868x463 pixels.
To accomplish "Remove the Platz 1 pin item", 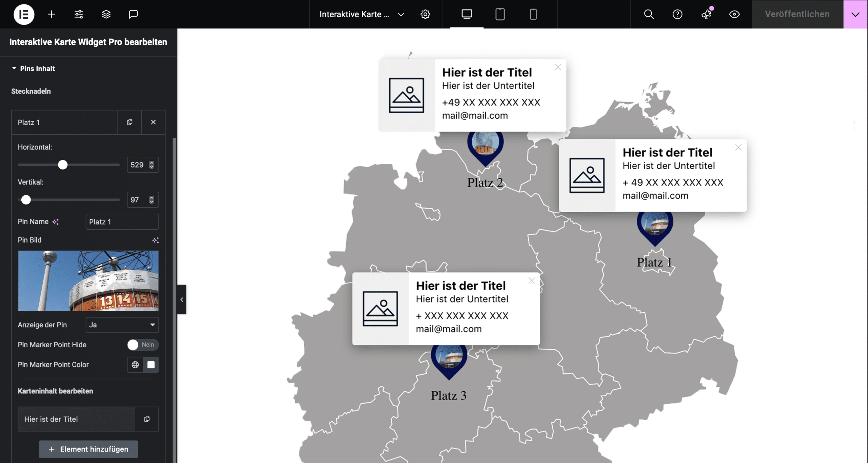I will click(153, 122).
